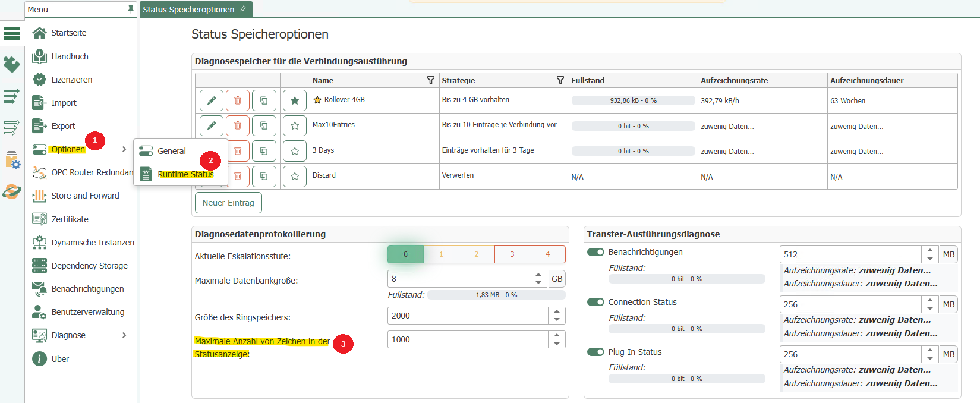Screen dimensions: 980x403
Task: Copy the 3 Days entry
Action: coord(264,151)
